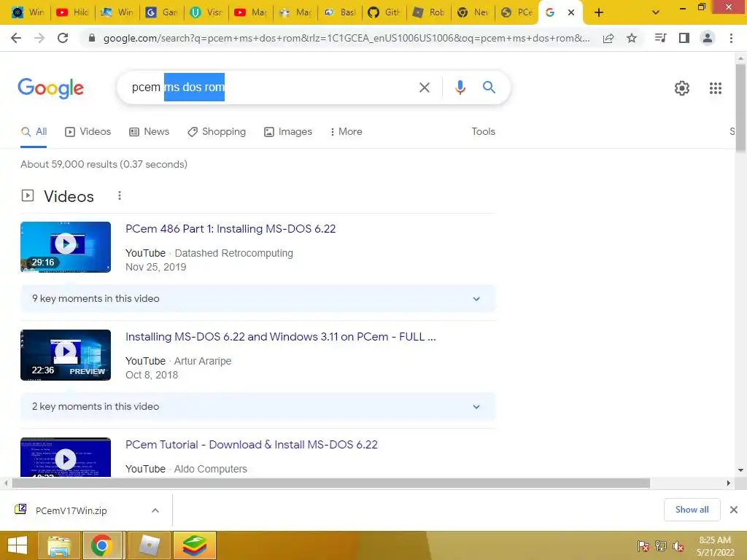
Task: Play the Aldo Computers video thumbnail
Action: pos(66,457)
